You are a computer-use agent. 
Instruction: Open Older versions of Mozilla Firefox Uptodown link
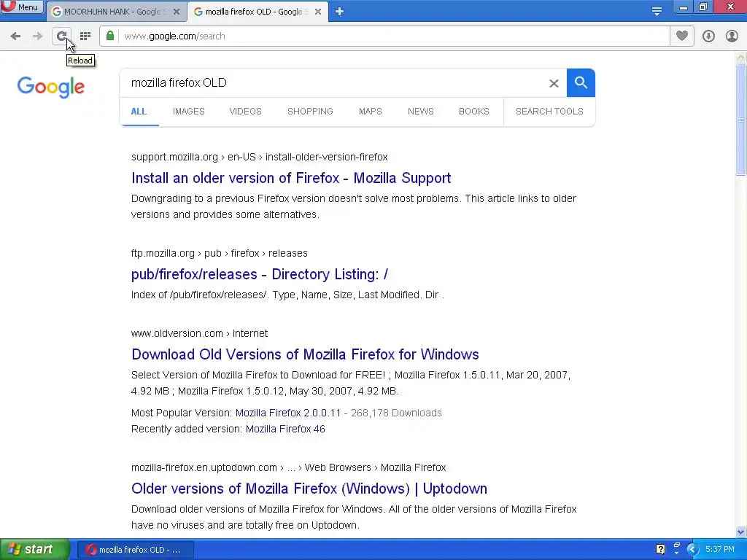pos(309,489)
